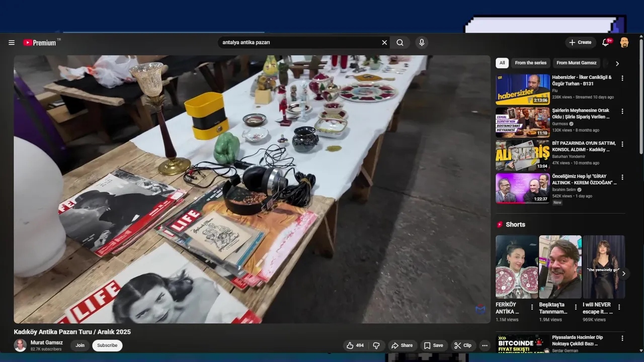Click the Join button

coord(80,345)
